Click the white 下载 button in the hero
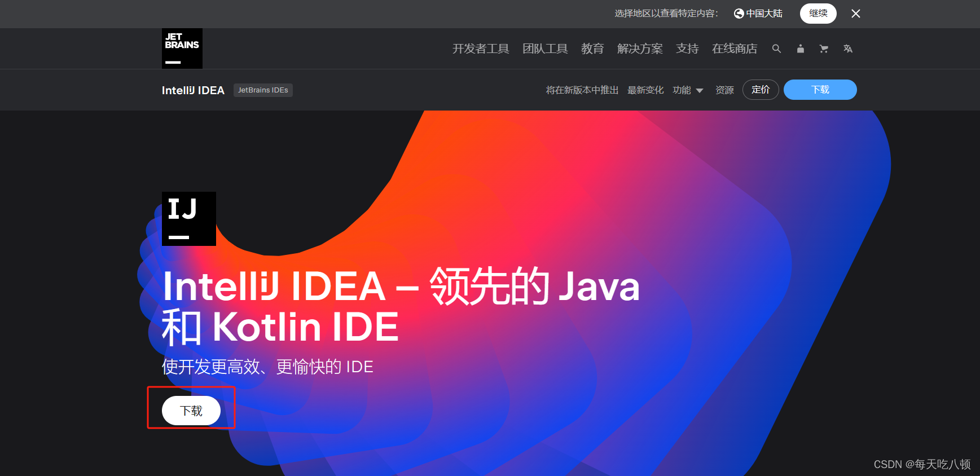The width and height of the screenshot is (980, 476). (191, 411)
